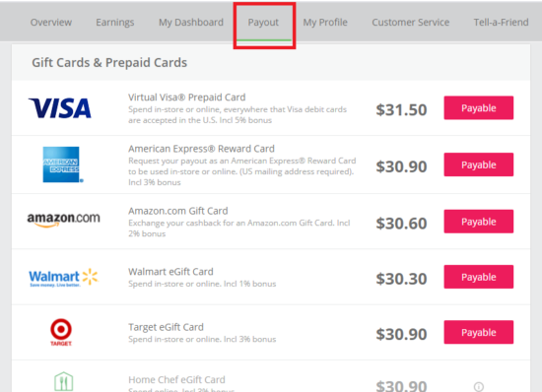The width and height of the screenshot is (542, 392).
Task: Switch to the Earnings tab
Action: point(114,23)
